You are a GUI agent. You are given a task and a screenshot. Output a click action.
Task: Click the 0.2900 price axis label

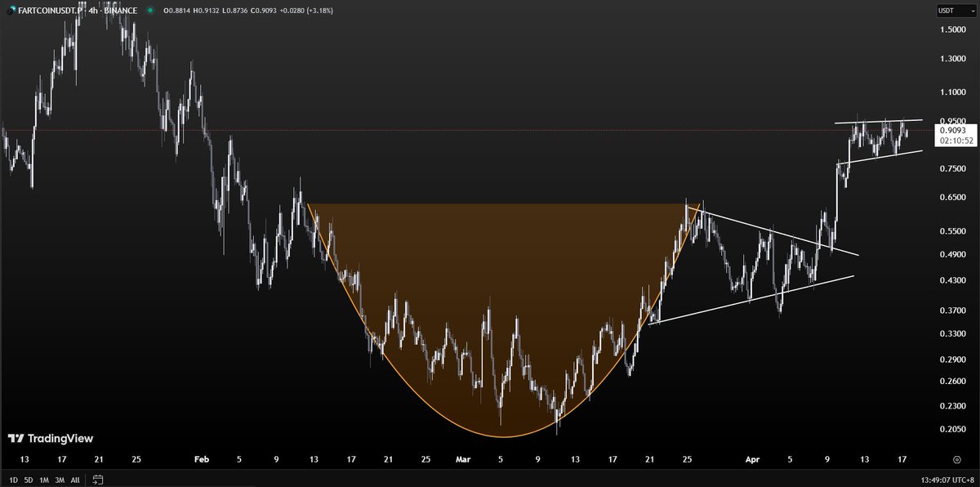coord(953,360)
